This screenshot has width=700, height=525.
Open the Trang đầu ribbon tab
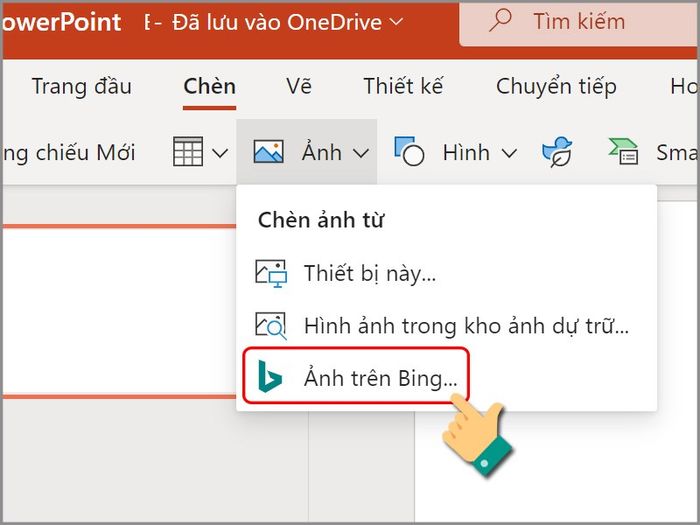(x=82, y=86)
